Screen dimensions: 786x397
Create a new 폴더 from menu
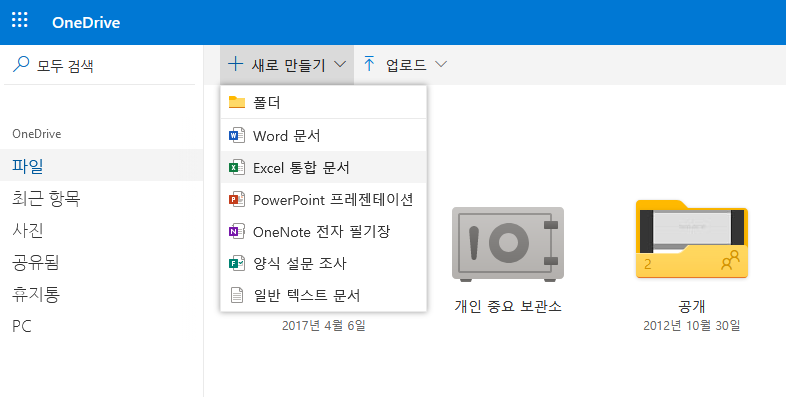point(323,103)
